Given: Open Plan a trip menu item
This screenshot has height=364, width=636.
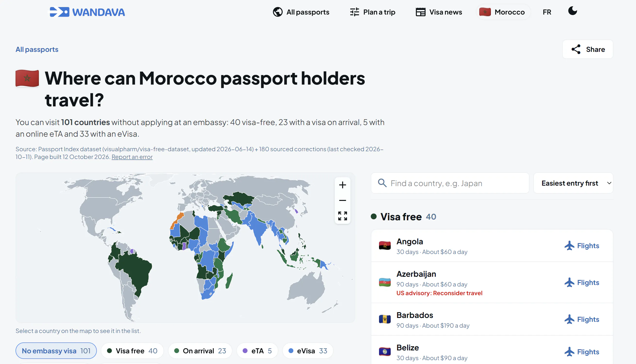Looking at the screenshot, I should pyautogui.click(x=372, y=12).
